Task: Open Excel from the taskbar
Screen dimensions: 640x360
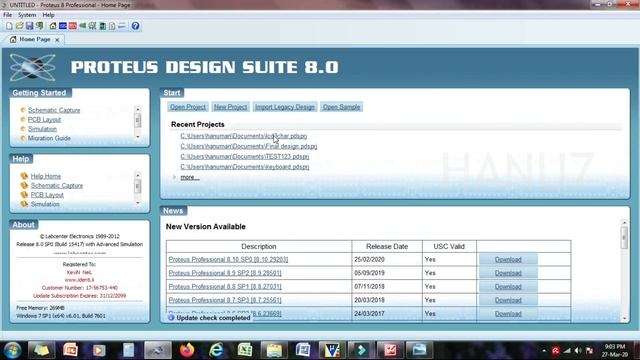Action: click(x=245, y=350)
